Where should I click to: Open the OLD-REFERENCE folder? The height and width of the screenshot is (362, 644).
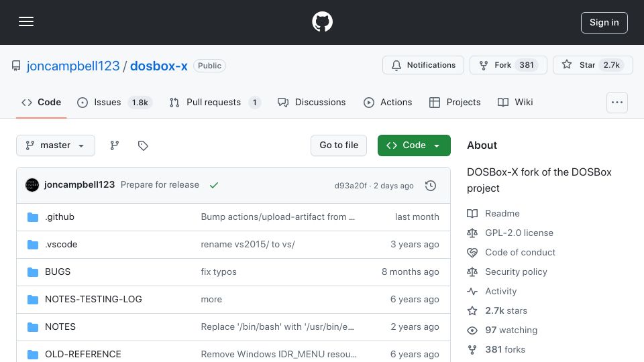pos(83,354)
